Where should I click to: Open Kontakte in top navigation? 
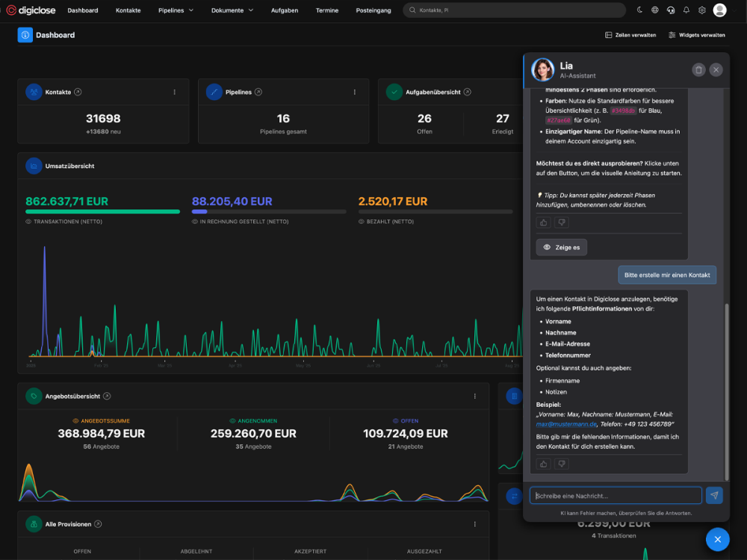tap(128, 10)
